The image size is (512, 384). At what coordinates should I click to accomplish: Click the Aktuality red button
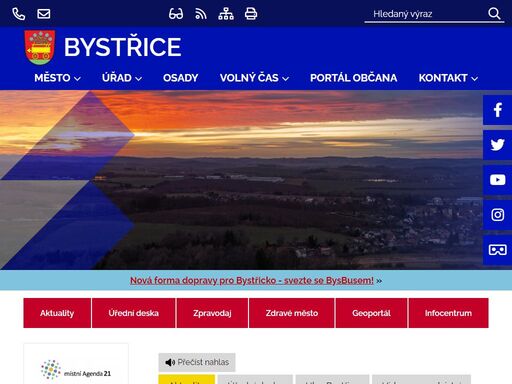pos(57,313)
